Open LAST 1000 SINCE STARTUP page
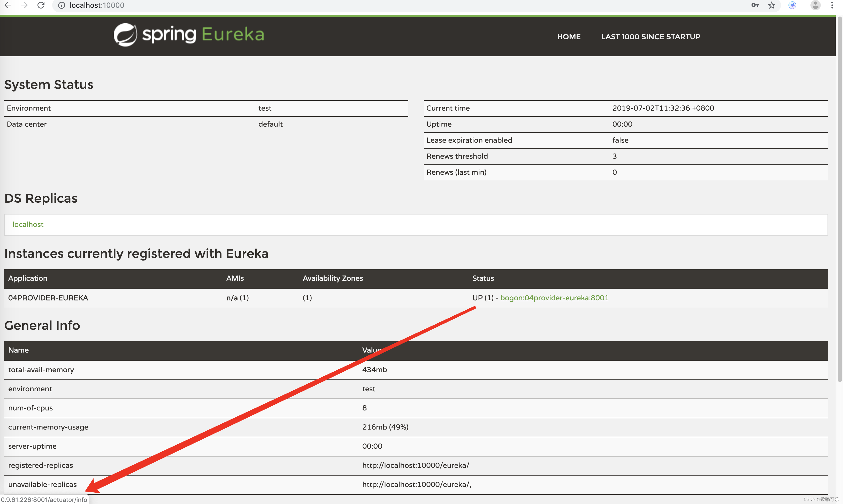 tap(650, 37)
